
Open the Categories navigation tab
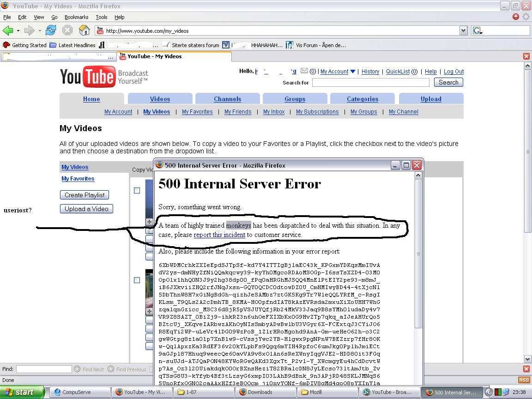(x=363, y=99)
